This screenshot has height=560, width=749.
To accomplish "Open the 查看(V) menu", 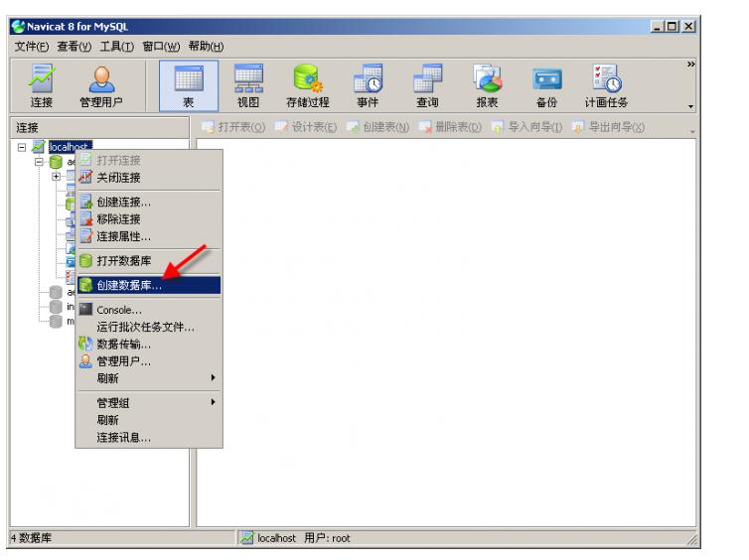I will (75, 47).
